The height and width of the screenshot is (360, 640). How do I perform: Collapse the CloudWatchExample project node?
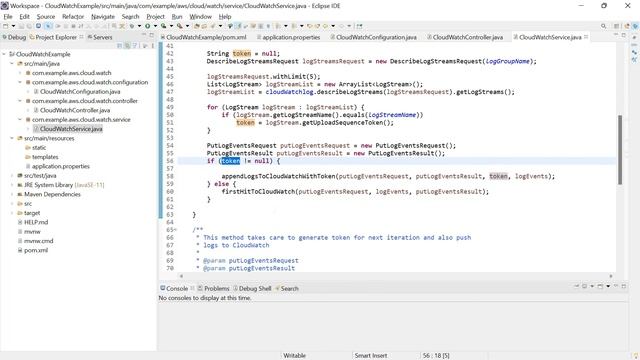coord(4,54)
